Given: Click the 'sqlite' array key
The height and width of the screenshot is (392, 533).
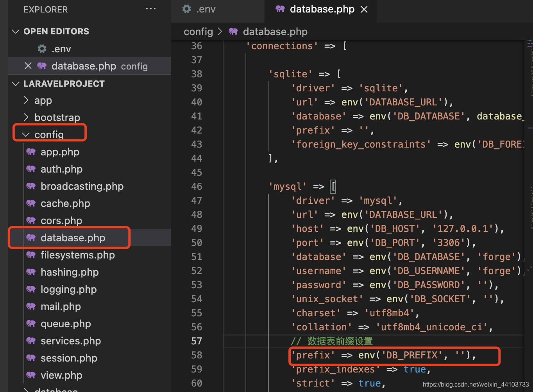Looking at the screenshot, I should [290, 74].
